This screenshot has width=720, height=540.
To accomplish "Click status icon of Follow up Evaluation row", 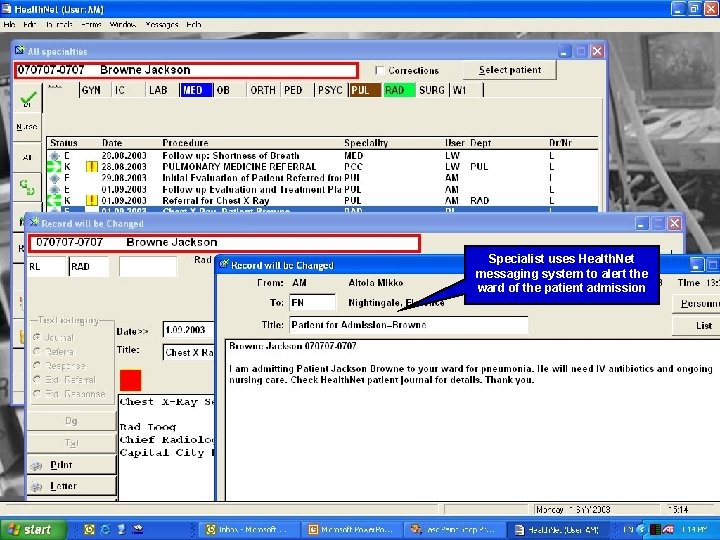I will 54,189.
